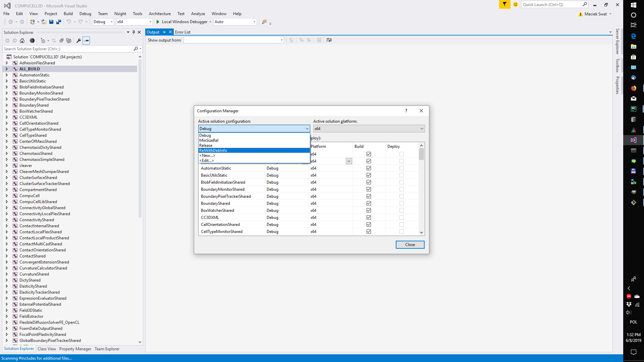
Task: Open Solution Explorer Properties wrench icon
Action: tap(78, 41)
